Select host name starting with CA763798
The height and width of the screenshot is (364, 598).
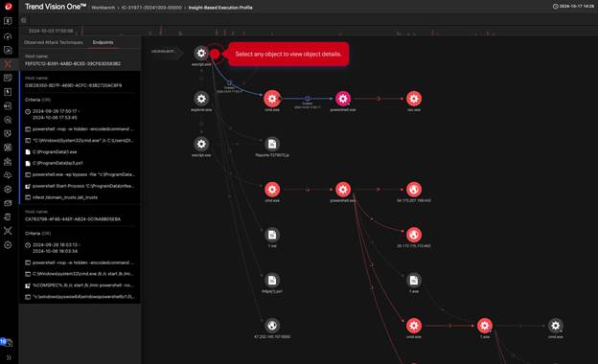coord(73,219)
